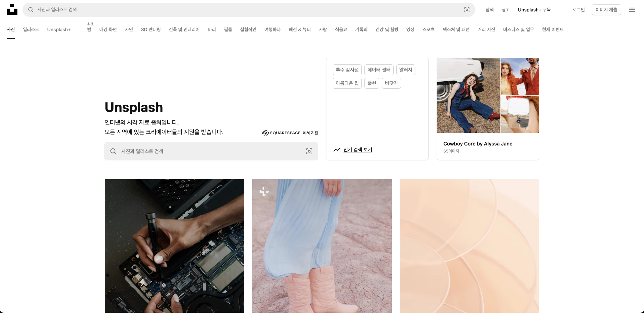
Task: Switch to the 일러스트 tab
Action: point(31,30)
